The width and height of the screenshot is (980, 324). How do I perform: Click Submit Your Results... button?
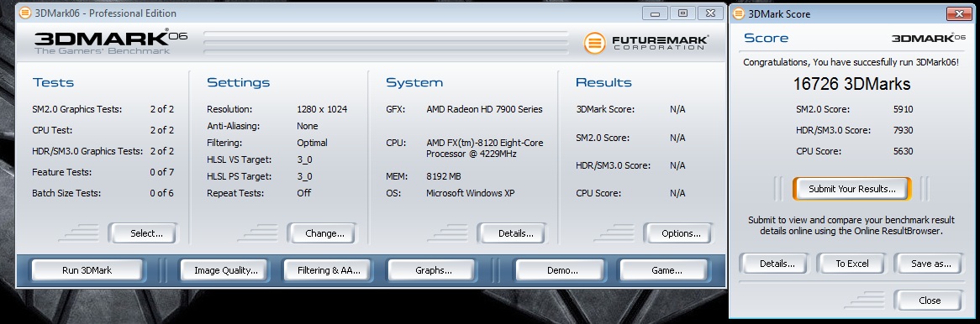[852, 189]
